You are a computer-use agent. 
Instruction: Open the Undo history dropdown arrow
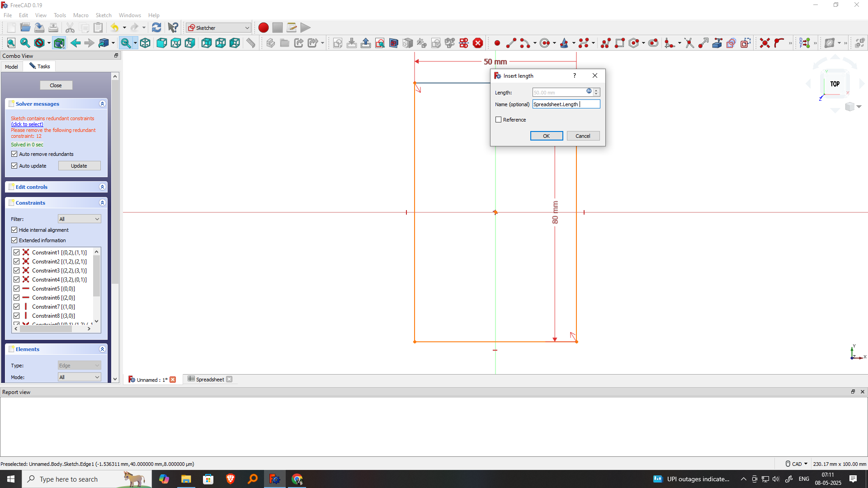tap(124, 28)
